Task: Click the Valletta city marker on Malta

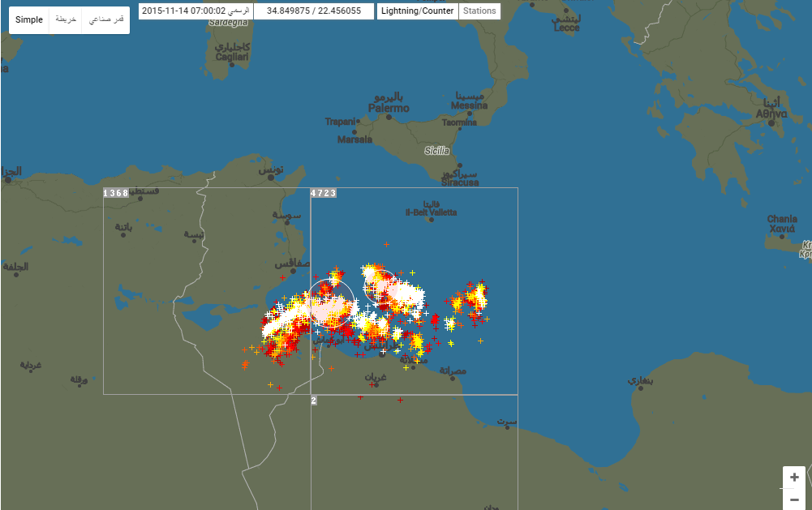Action: point(431,218)
